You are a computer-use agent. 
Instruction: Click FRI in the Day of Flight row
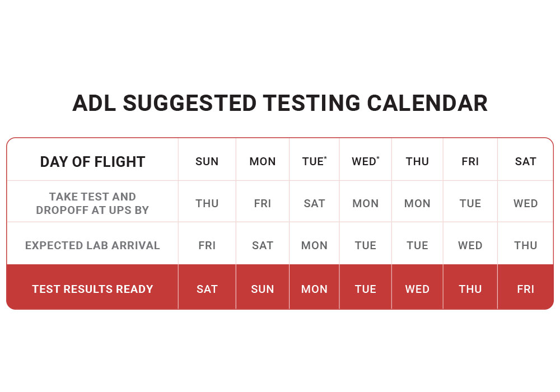470,161
